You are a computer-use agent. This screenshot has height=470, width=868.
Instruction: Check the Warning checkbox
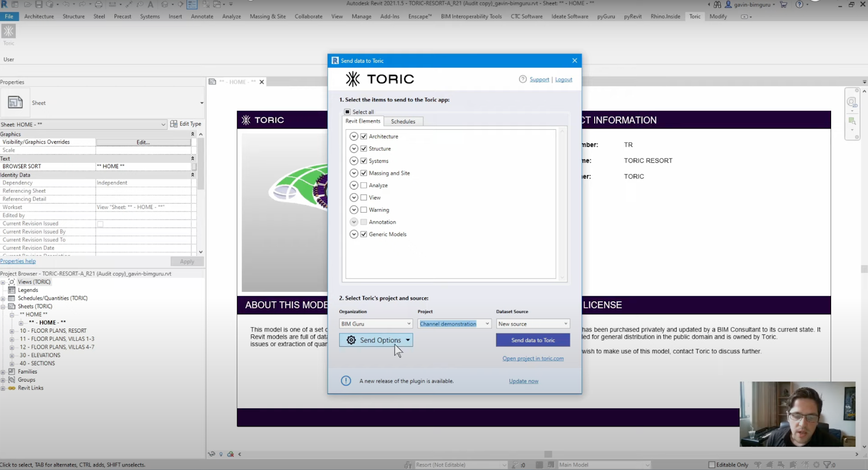(363, 209)
